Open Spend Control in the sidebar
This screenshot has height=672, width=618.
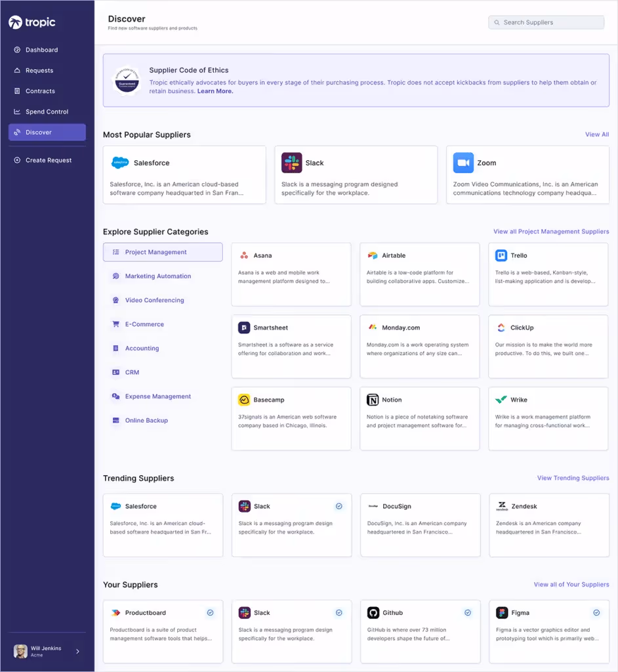pos(47,112)
